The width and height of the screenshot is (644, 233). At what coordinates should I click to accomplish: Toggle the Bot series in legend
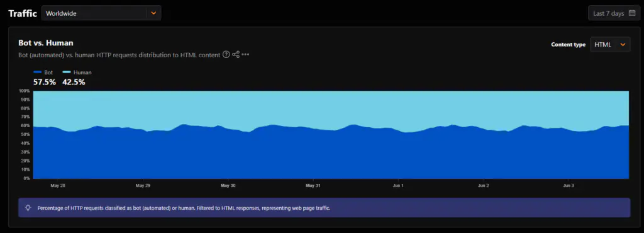43,72
